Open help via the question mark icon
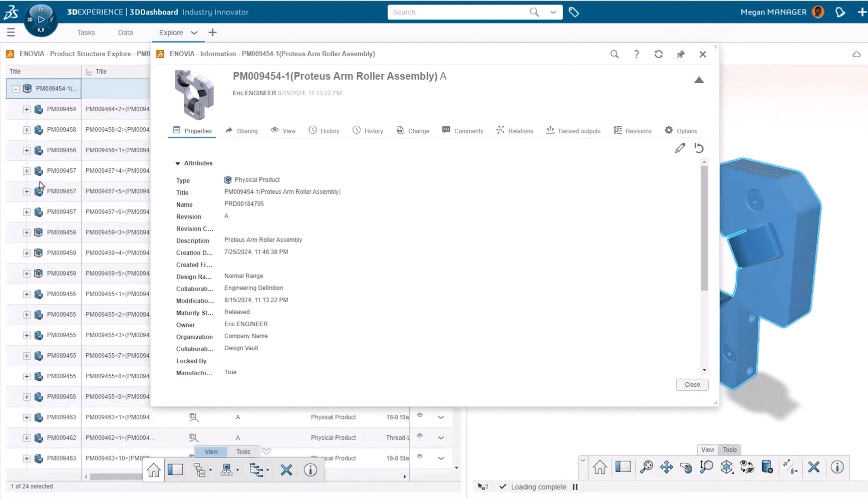868x498 pixels. click(x=637, y=54)
